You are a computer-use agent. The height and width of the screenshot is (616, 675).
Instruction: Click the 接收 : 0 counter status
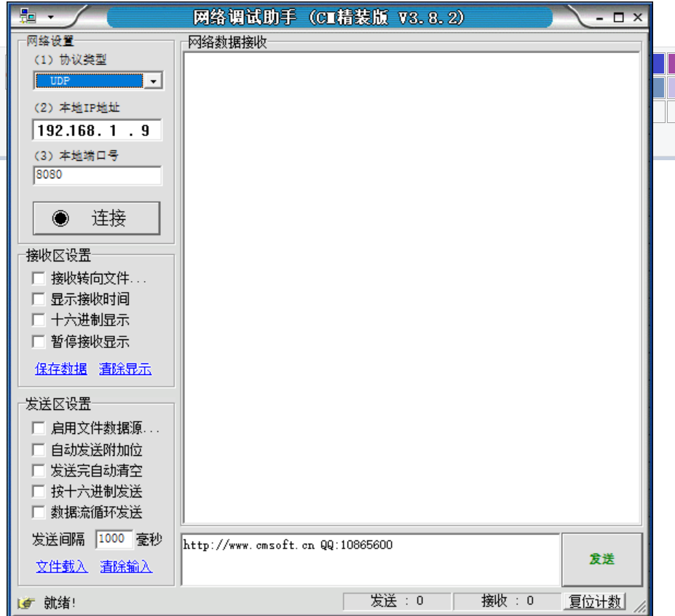click(x=508, y=601)
